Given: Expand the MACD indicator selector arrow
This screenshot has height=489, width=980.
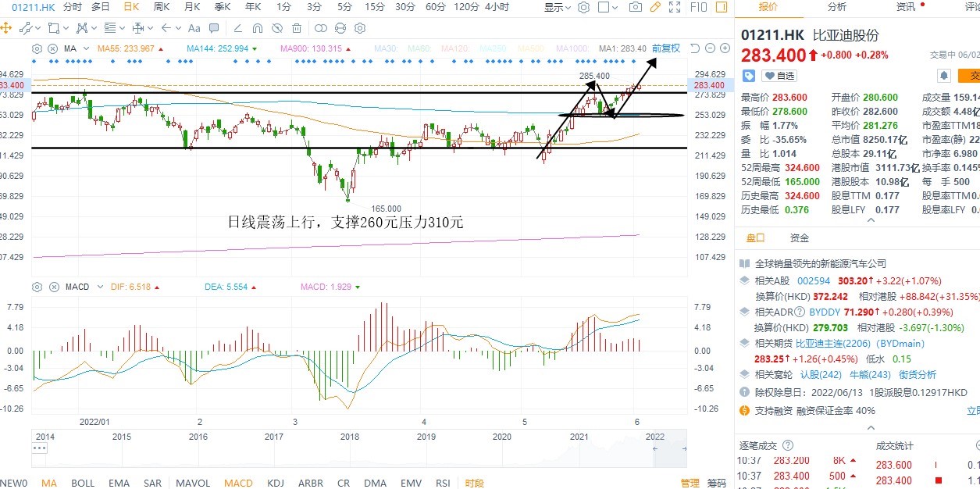Looking at the screenshot, I should click(102, 287).
